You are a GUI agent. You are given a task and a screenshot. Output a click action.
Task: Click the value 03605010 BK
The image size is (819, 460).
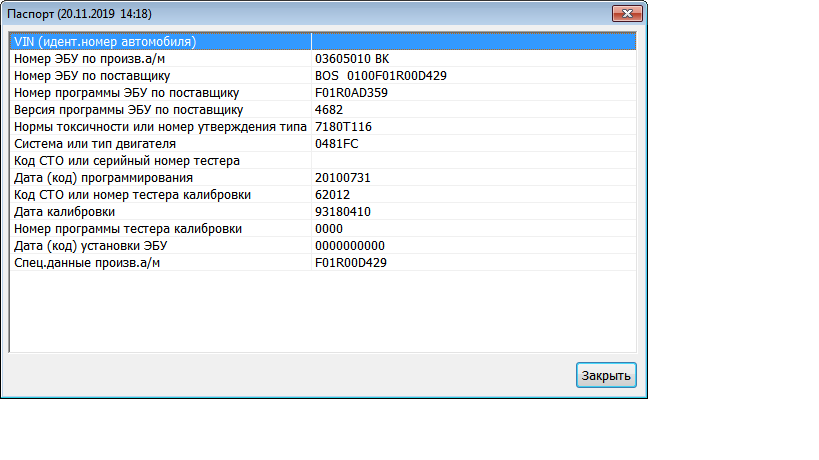(352, 59)
